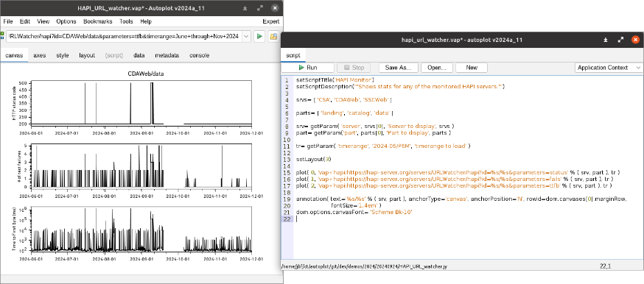Click the parts list definition line
Viewport: 644px width, 284px height.
tap(346, 113)
